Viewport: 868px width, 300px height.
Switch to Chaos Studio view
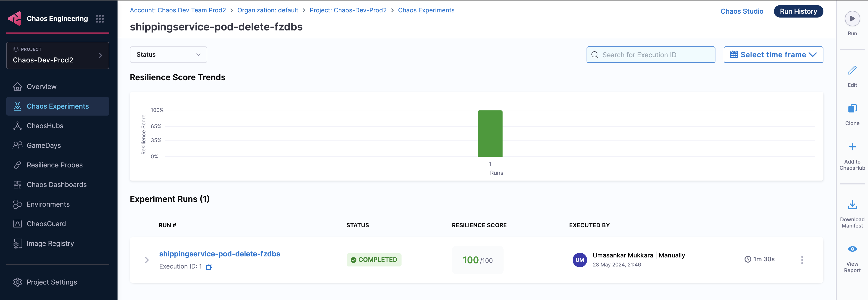click(x=742, y=11)
